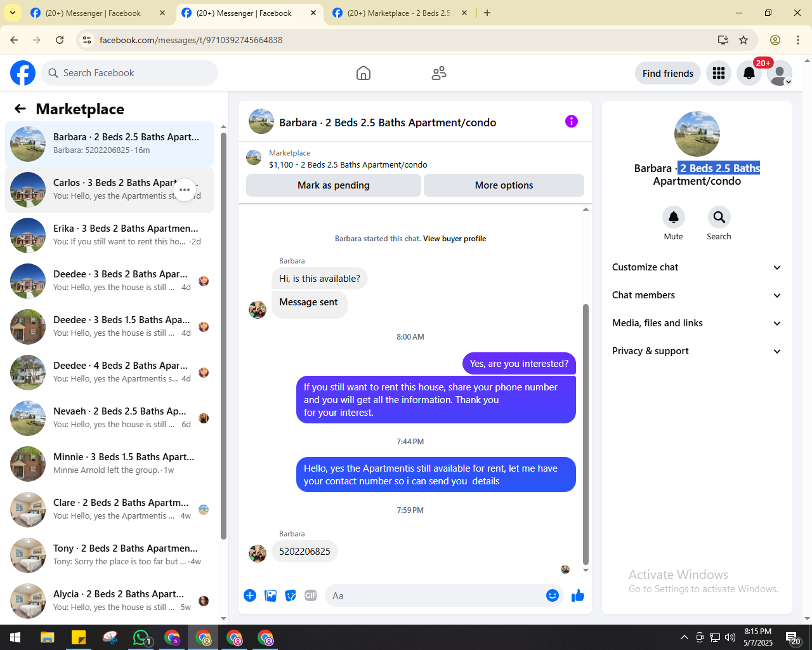Open taskbar clock showing 8:15 PM
This screenshot has width=812, height=650.
point(758,637)
